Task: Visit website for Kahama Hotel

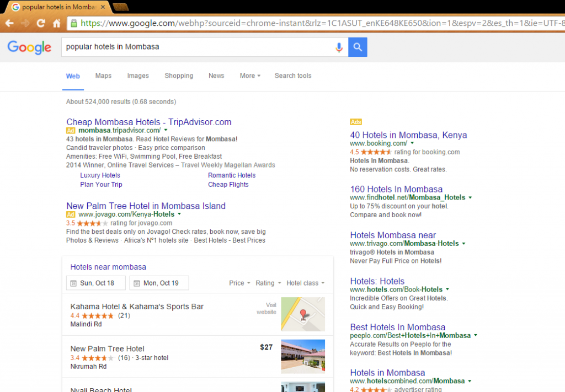Action: coord(266,309)
